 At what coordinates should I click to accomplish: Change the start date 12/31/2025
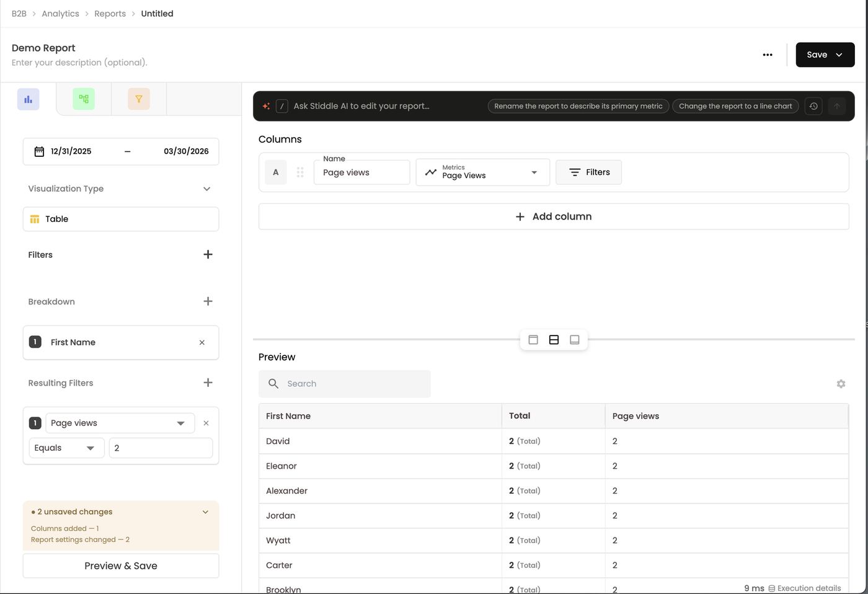click(71, 151)
